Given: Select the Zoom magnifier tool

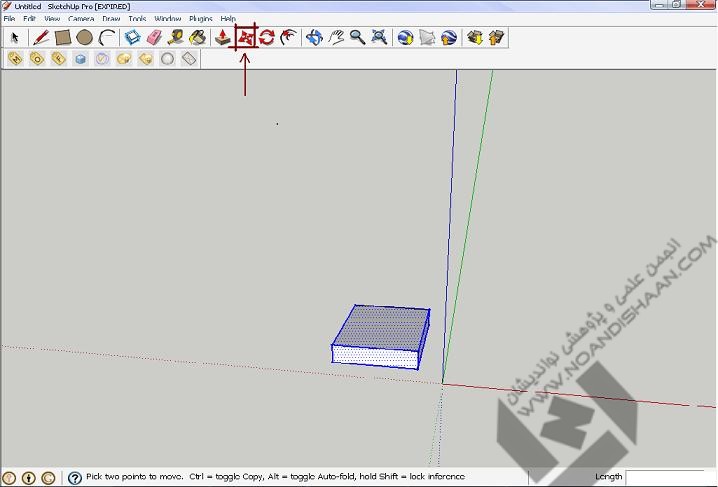Looking at the screenshot, I should click(x=357, y=38).
